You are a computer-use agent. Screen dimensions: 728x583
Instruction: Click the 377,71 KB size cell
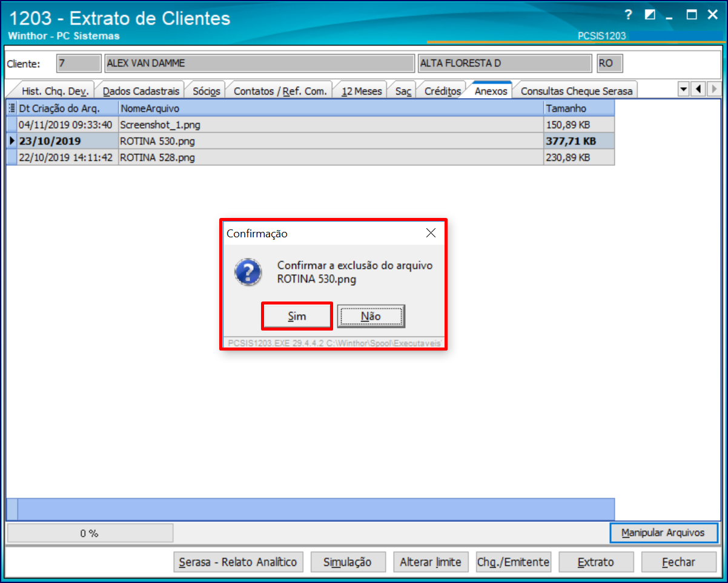coord(579,141)
